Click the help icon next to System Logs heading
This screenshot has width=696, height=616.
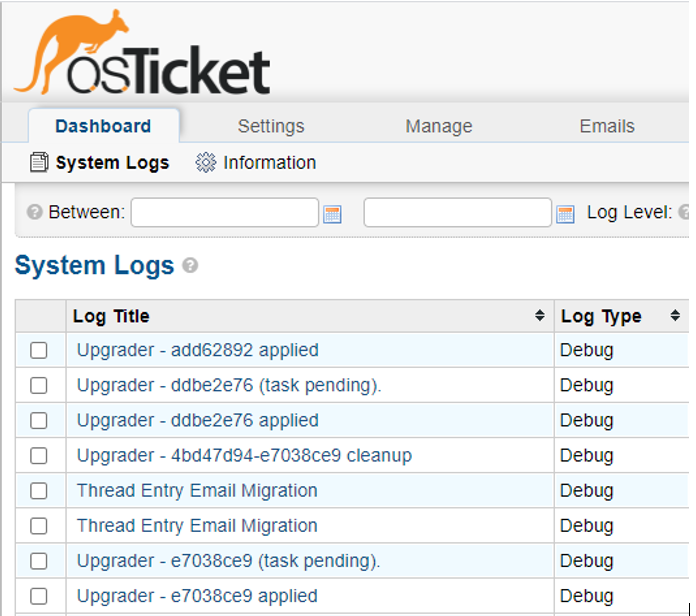tap(190, 266)
